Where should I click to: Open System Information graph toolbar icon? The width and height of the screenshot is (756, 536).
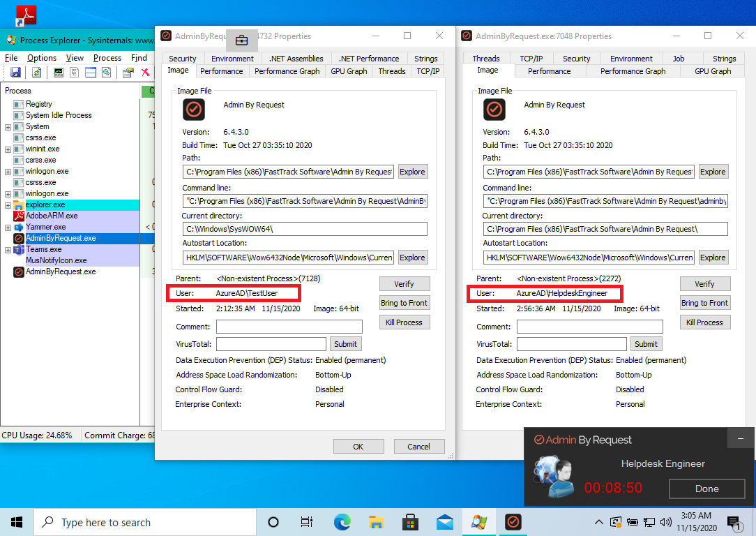tap(59, 73)
